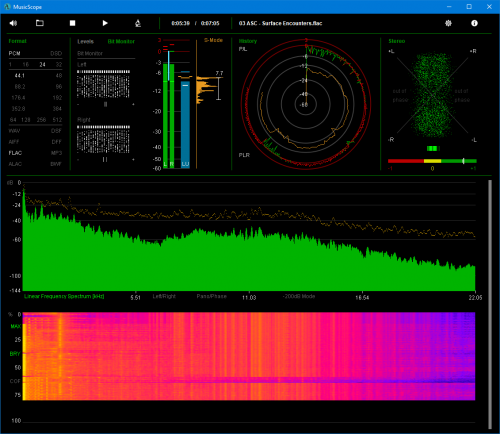Click plus under the Right bit monitor

133,160
